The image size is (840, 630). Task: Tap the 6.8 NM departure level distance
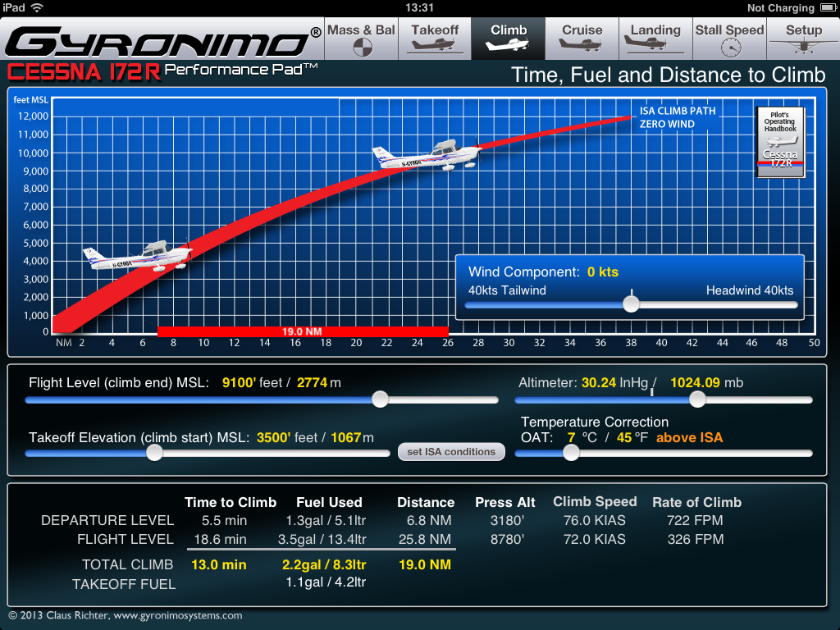[428, 520]
